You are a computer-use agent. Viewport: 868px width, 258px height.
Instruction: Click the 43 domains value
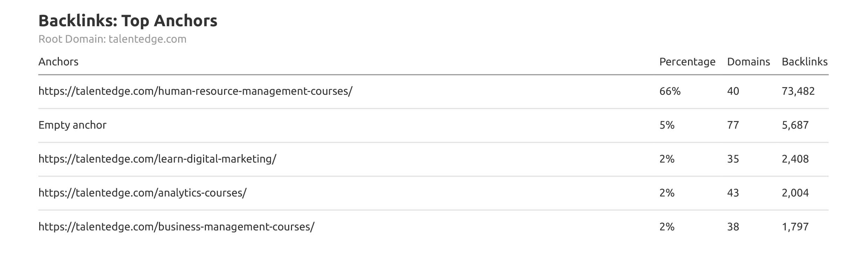pos(733,193)
